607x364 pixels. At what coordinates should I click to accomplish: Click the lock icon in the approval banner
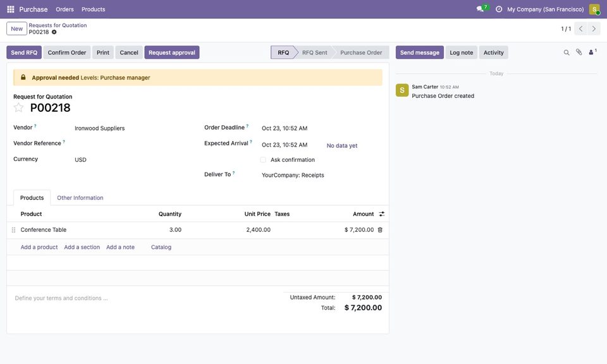click(23, 77)
